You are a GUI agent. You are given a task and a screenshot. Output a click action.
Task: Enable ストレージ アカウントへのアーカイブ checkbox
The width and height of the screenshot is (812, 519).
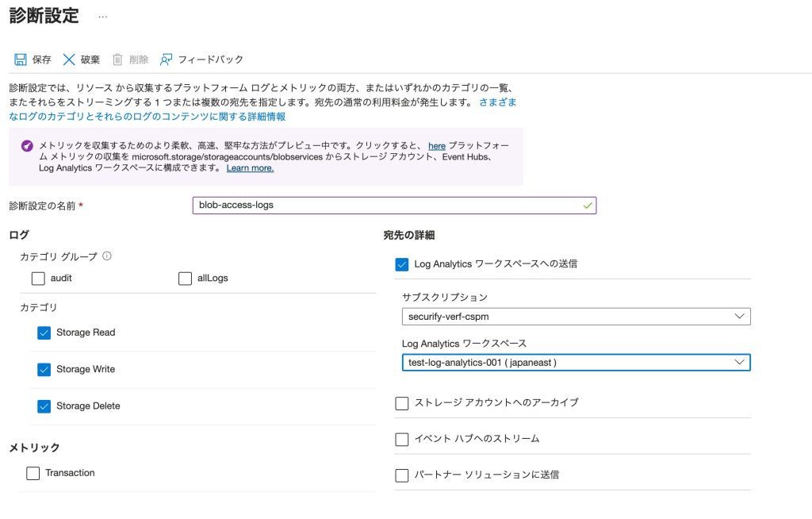click(x=402, y=403)
